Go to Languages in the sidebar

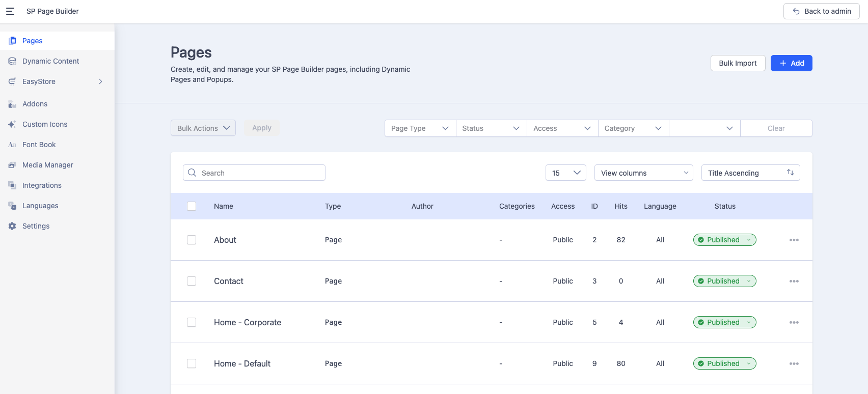click(40, 206)
